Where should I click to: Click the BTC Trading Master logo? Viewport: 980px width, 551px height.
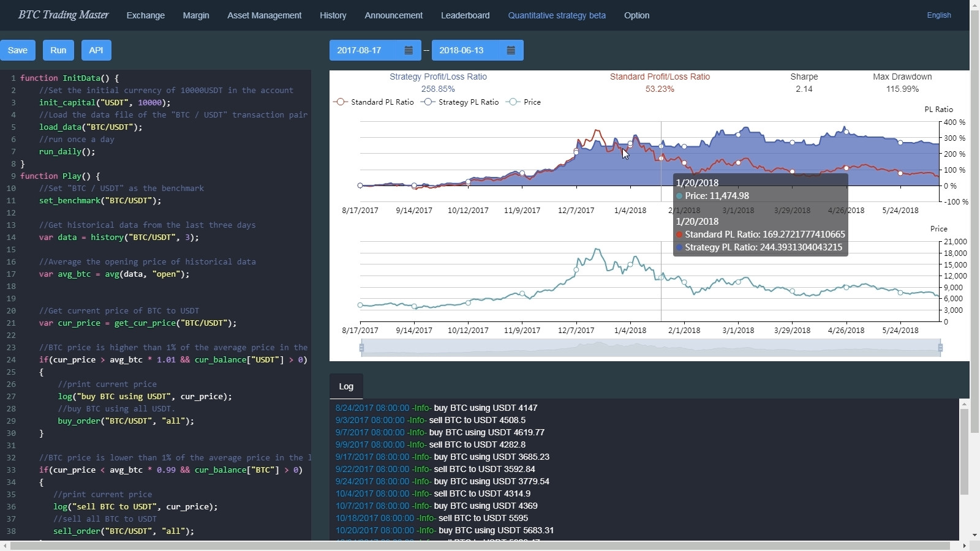(63, 15)
